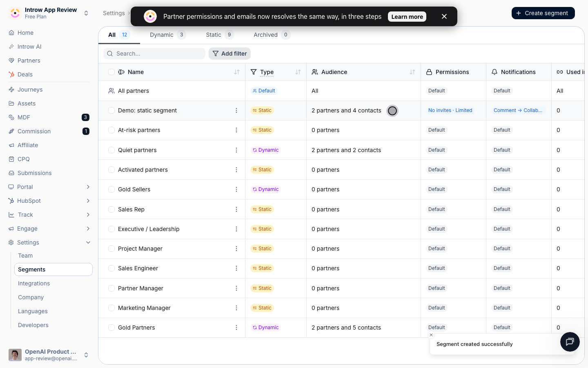Image resolution: width=588 pixels, height=368 pixels.
Task: Switch to the Static tab
Action: point(220,35)
